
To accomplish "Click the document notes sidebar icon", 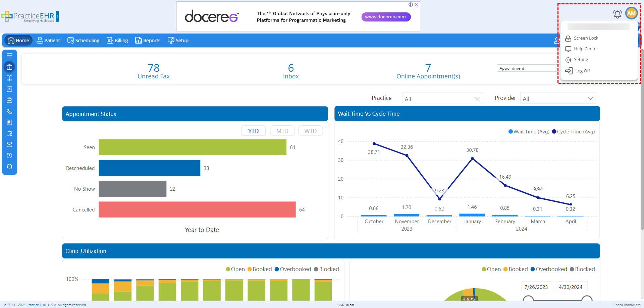I will [x=9, y=122].
